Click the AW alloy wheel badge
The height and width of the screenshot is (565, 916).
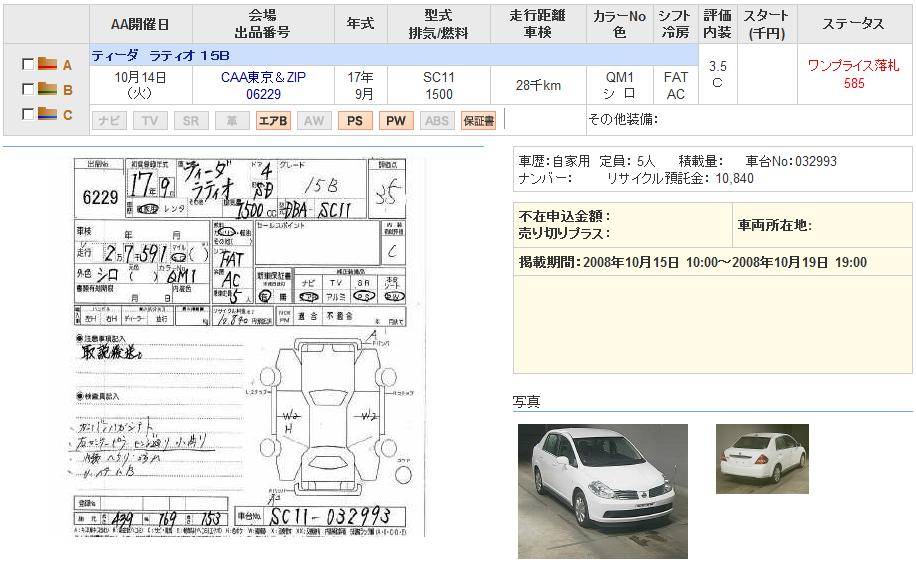point(314,121)
